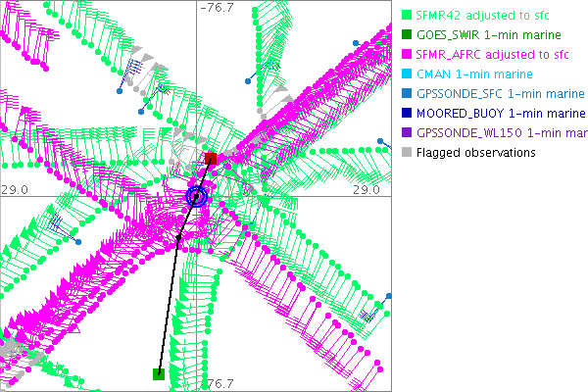Screen dimensions: 588x392
Task: Pick the CMAN cyan legend swatch
Action: pyautogui.click(x=407, y=74)
